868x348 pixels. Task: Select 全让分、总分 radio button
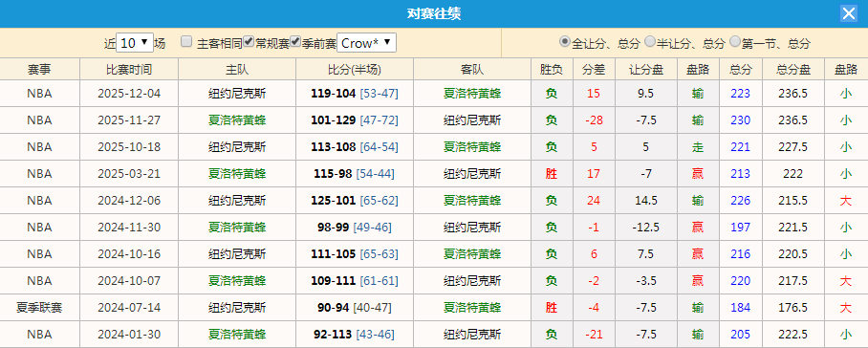565,41
